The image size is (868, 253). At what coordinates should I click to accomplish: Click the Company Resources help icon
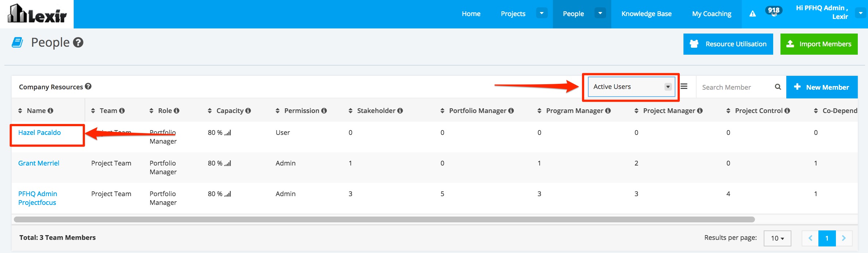(88, 86)
